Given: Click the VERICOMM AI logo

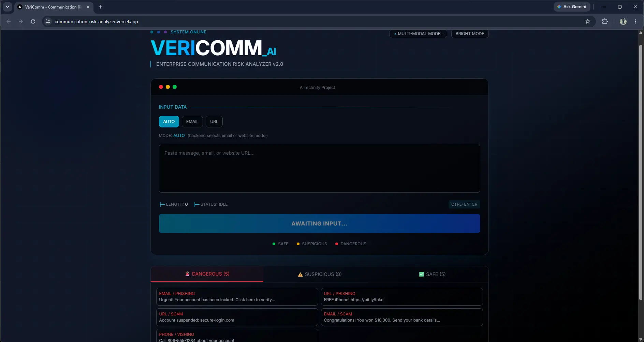Looking at the screenshot, I should click(214, 48).
